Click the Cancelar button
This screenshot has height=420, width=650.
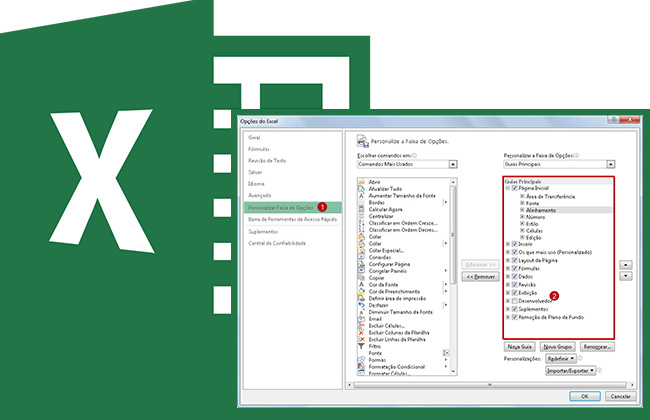pyautogui.click(x=621, y=396)
